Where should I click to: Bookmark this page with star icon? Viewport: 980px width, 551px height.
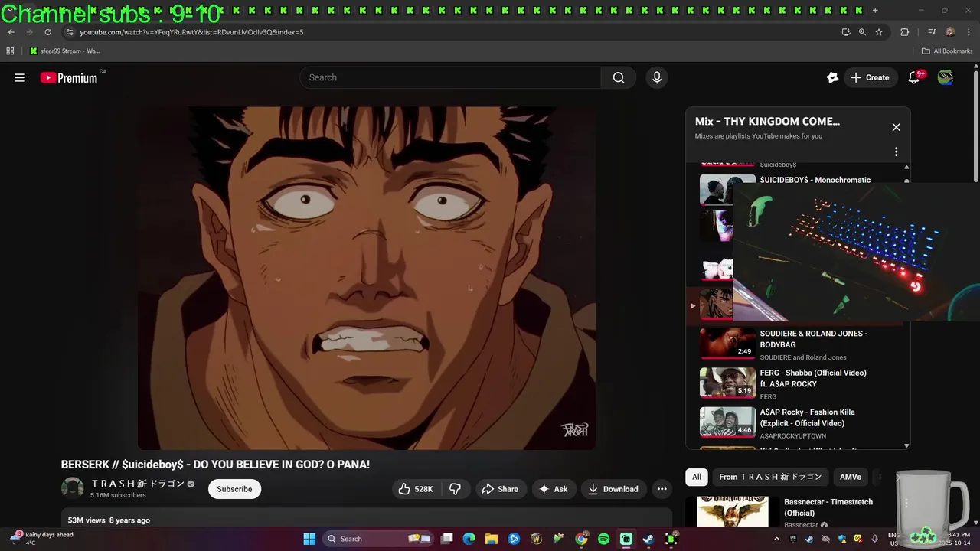click(879, 32)
